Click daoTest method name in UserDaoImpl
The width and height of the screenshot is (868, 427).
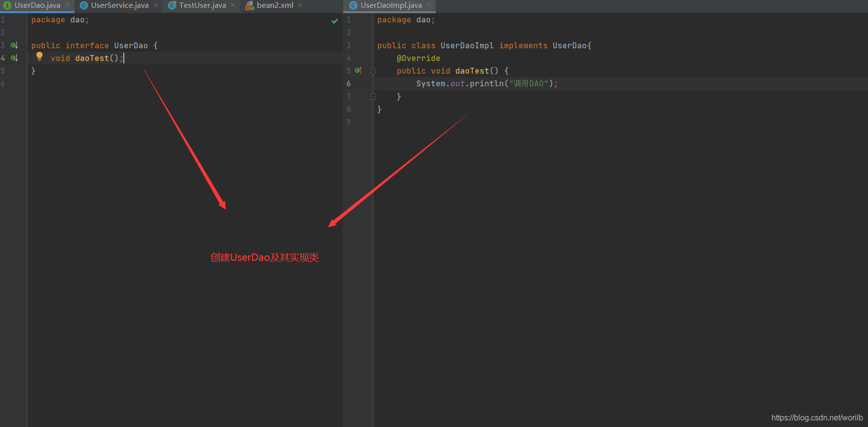click(472, 71)
